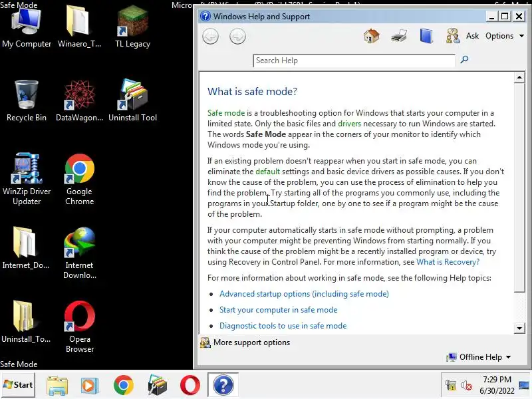Select the Uninstall_To... folder on desktop
This screenshot has height=399, width=532.
[26, 322]
